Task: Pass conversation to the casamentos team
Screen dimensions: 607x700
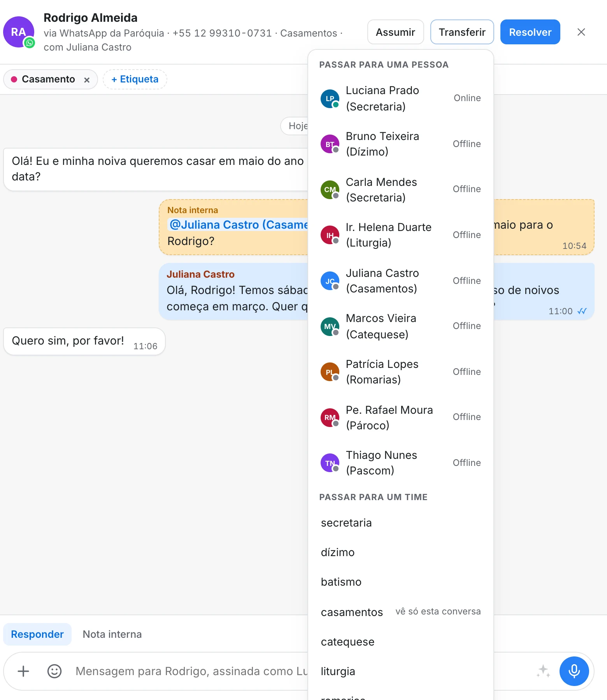Action: coord(401,612)
